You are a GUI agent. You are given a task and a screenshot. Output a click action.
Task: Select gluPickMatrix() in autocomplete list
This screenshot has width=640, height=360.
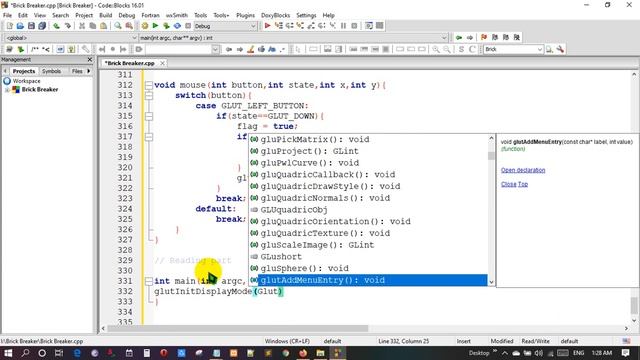(x=368, y=139)
